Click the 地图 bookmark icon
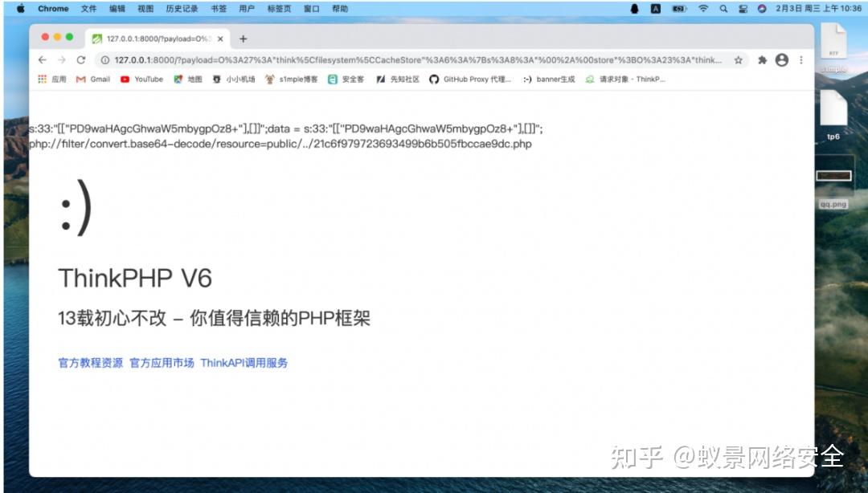The width and height of the screenshot is (868, 493). [x=190, y=79]
